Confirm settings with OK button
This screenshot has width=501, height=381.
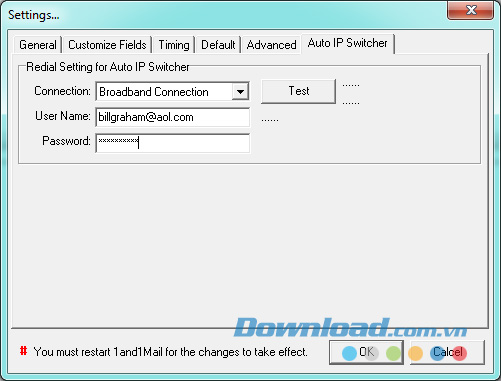(x=366, y=352)
